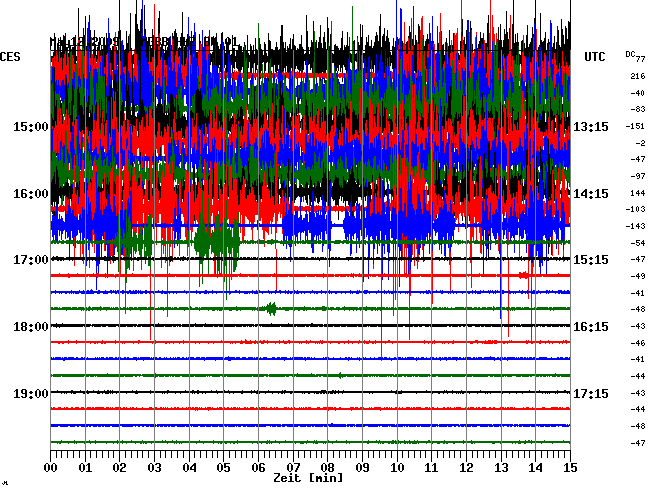This screenshot has height=494, width=650.
Task: Click the 00 minute axis tick label
Action: pyautogui.click(x=51, y=468)
